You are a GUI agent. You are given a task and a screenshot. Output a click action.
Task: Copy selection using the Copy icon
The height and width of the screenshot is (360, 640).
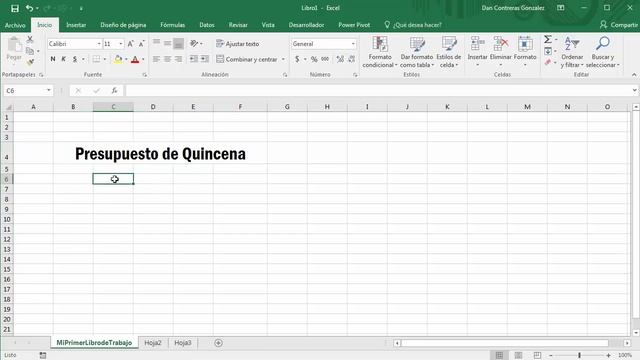[30, 51]
